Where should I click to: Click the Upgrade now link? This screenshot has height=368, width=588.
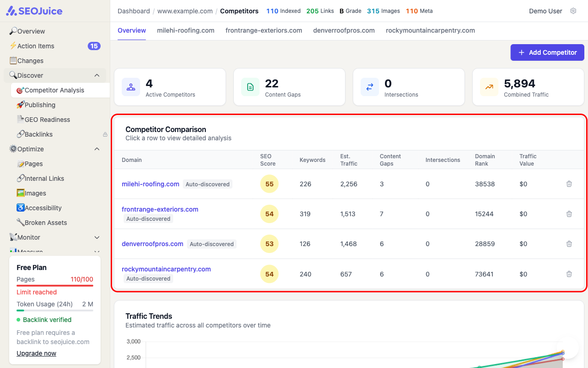(x=36, y=353)
